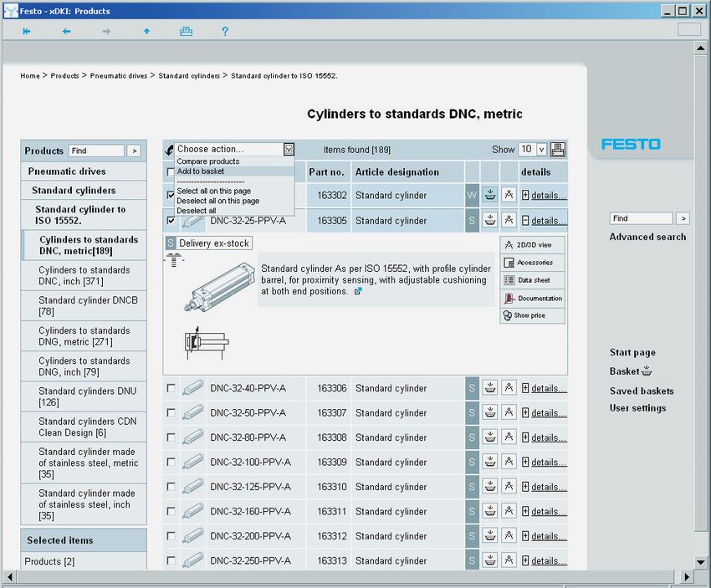The height and width of the screenshot is (588, 711).
Task: Check the DNC-32-100-PPV-A checkbox
Action: [171, 462]
